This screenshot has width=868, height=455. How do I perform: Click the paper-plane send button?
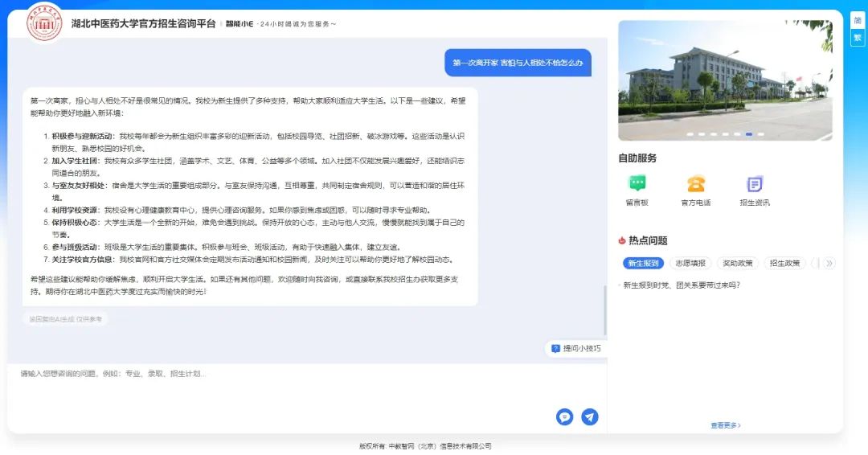[590, 416]
